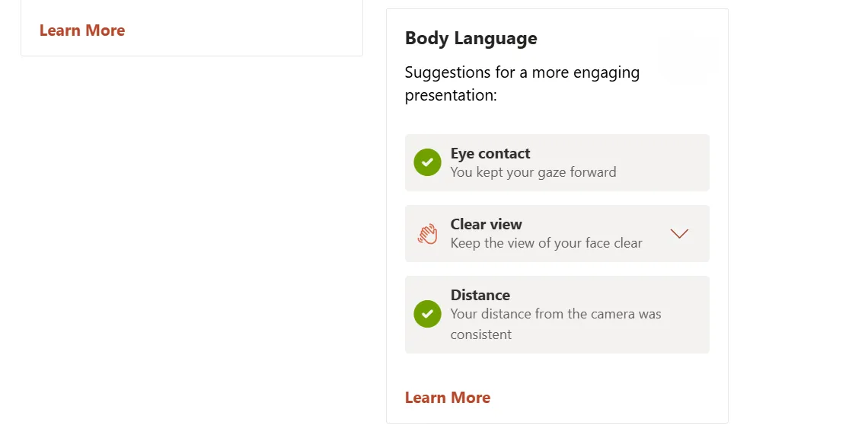Screen dimensions: 868x432
Task: Click the word 'clear' ending Clear view description
Action: pyautogui.click(x=626, y=243)
